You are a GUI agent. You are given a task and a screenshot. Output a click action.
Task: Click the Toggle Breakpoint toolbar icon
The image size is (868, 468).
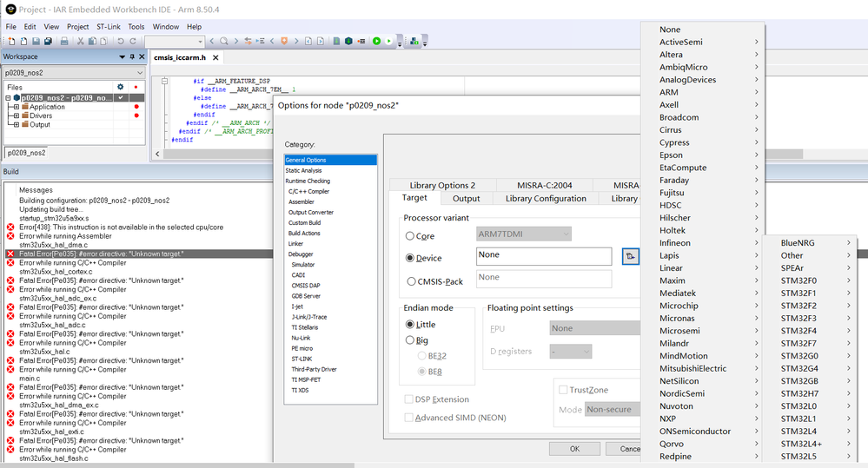click(x=361, y=41)
